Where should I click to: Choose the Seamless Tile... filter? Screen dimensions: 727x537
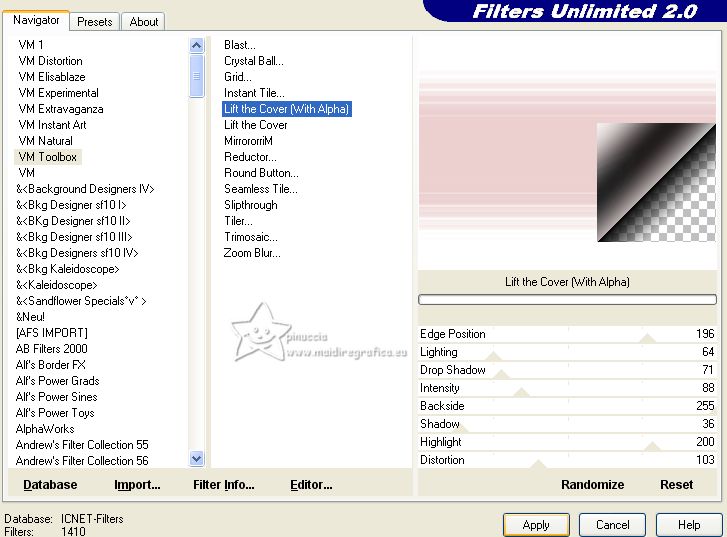tap(261, 189)
